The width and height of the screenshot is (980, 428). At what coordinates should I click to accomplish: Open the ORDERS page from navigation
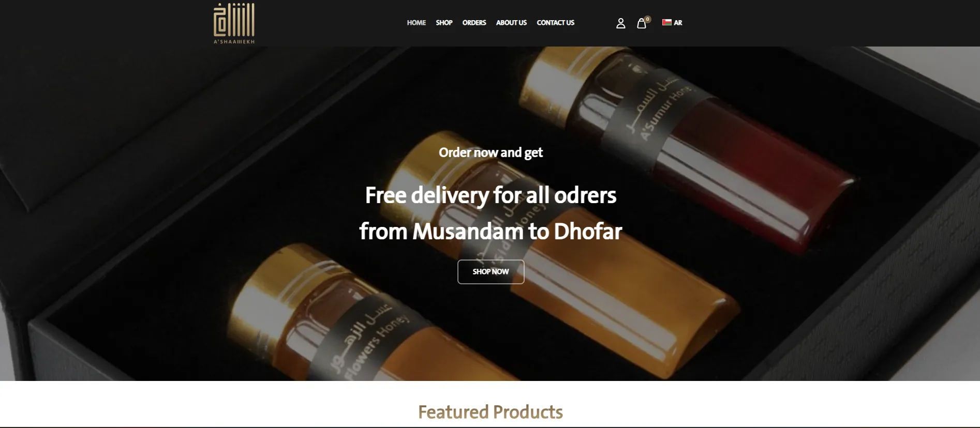click(x=474, y=23)
